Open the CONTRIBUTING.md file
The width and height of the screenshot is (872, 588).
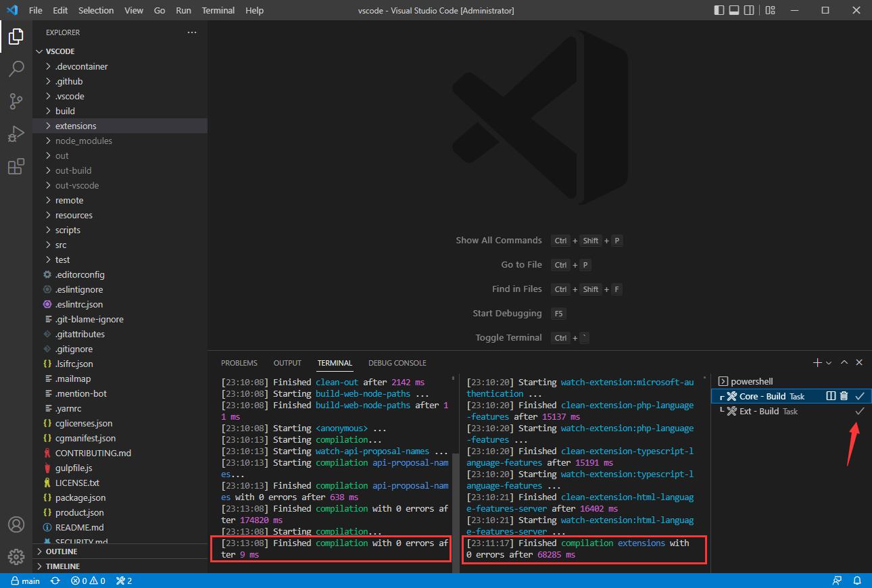[x=120, y=453]
